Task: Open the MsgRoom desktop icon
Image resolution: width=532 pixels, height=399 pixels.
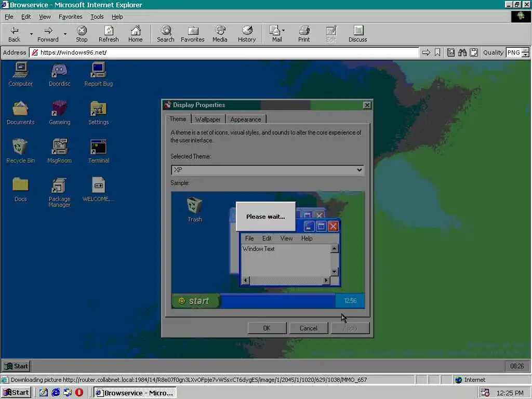Action: coord(59,151)
